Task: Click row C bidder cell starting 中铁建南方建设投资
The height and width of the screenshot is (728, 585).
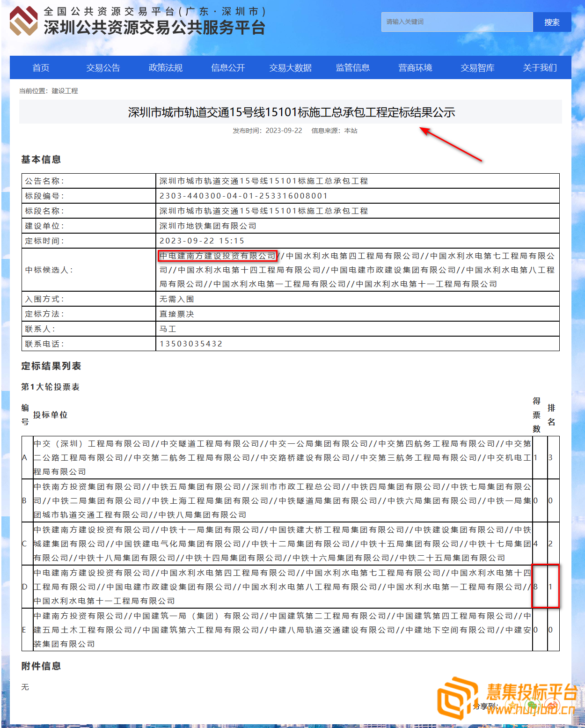Action: [x=282, y=544]
